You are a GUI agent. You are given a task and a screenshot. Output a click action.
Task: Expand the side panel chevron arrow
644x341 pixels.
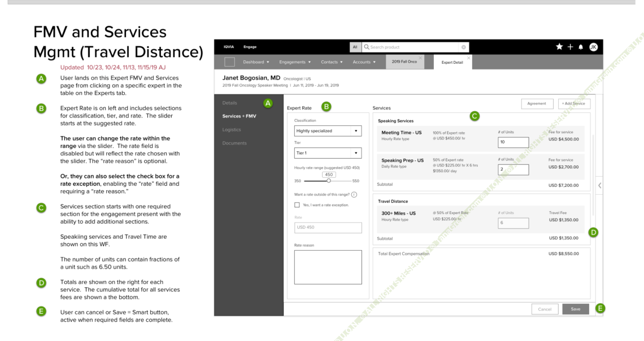click(x=599, y=186)
